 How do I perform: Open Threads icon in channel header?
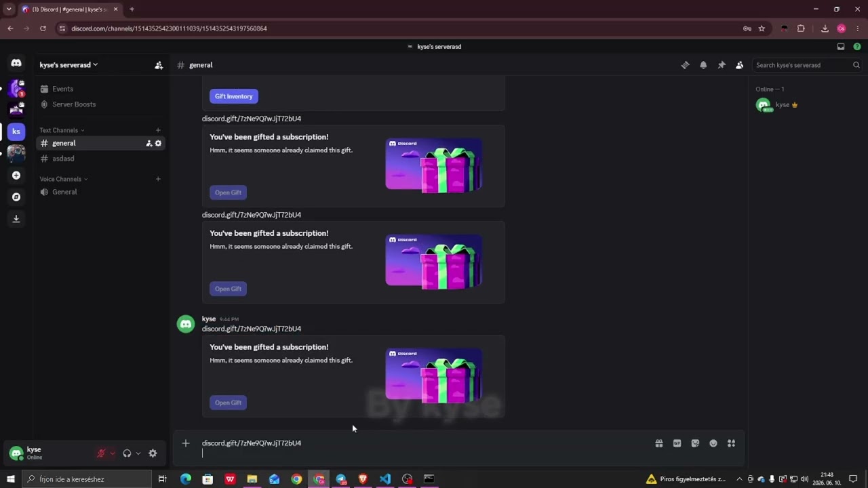click(685, 65)
